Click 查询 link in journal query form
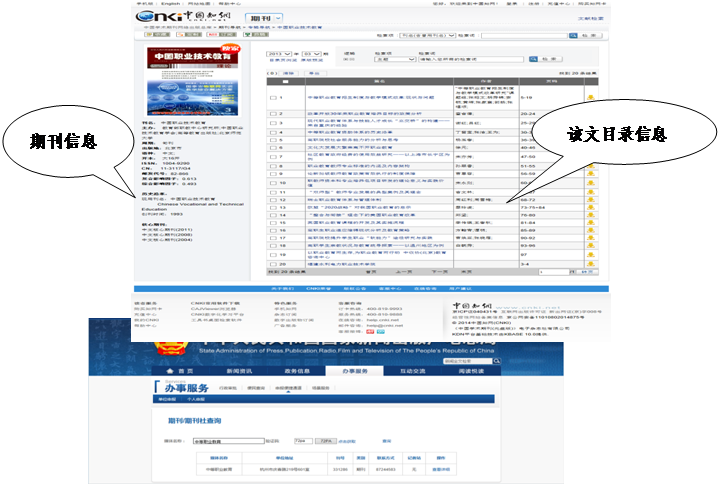720x484 pixels. tap(387, 441)
